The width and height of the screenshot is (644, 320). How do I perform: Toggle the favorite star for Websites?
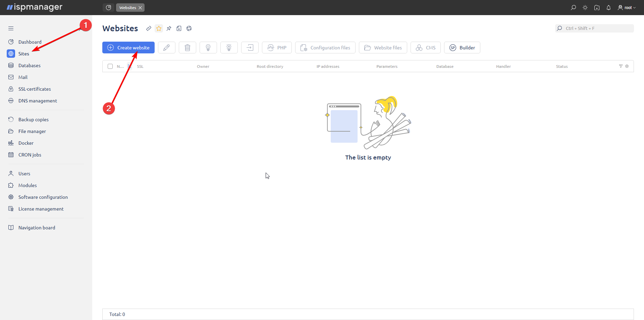pyautogui.click(x=159, y=29)
